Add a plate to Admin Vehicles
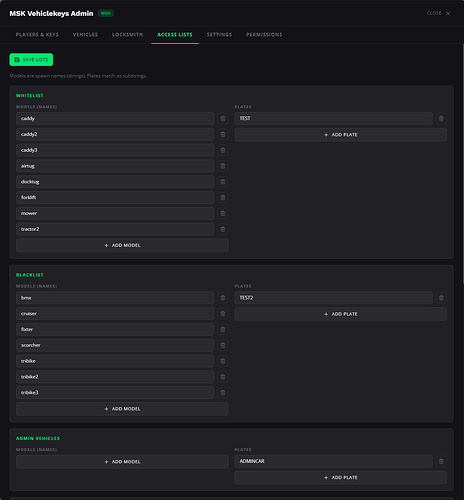This screenshot has height=500, width=464. pyautogui.click(x=340, y=478)
